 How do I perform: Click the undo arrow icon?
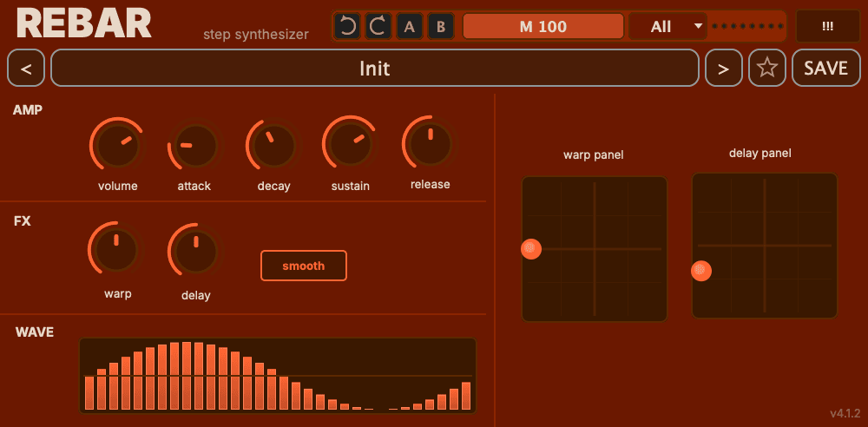348,26
